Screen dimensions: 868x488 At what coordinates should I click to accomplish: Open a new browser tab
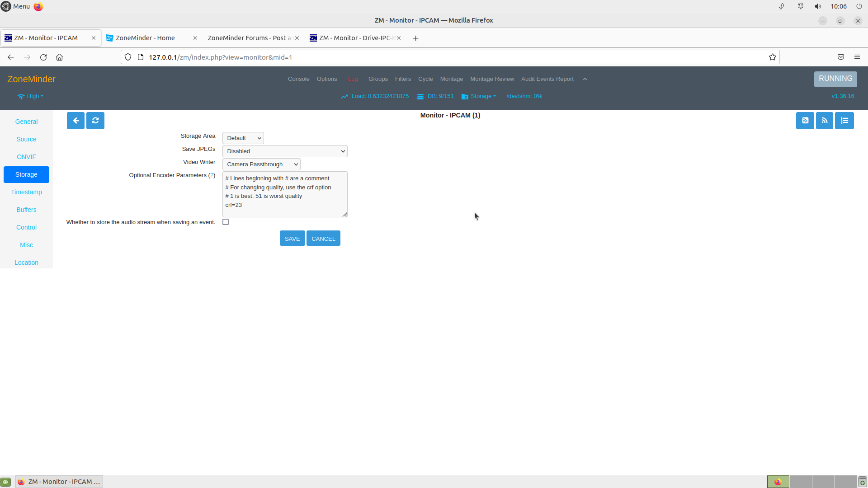click(x=415, y=38)
